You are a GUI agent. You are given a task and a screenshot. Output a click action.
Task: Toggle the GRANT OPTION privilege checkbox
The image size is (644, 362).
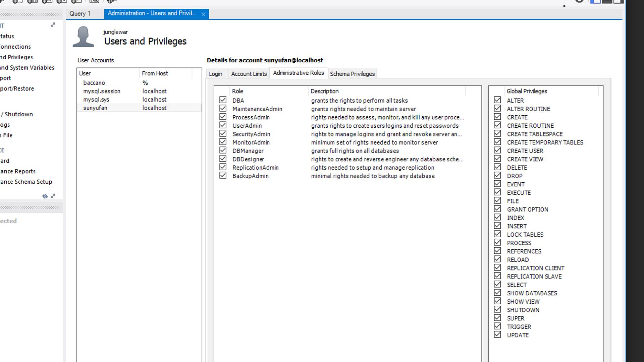click(497, 209)
